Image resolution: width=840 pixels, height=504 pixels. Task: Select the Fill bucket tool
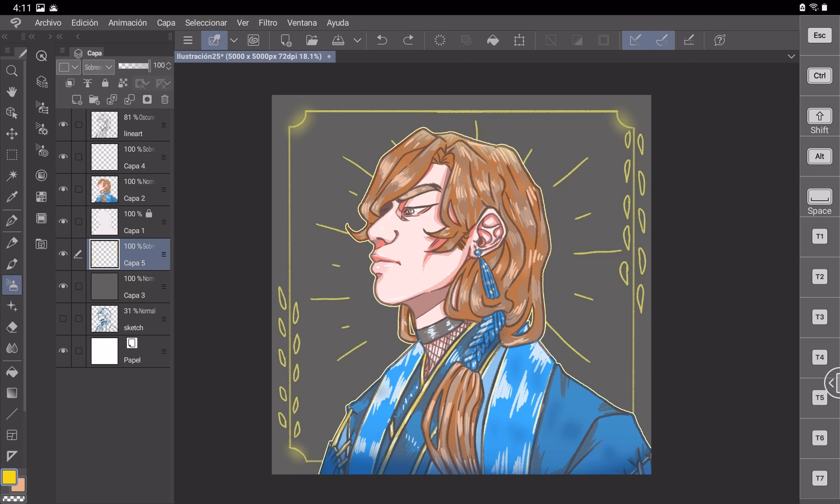pos(12,372)
